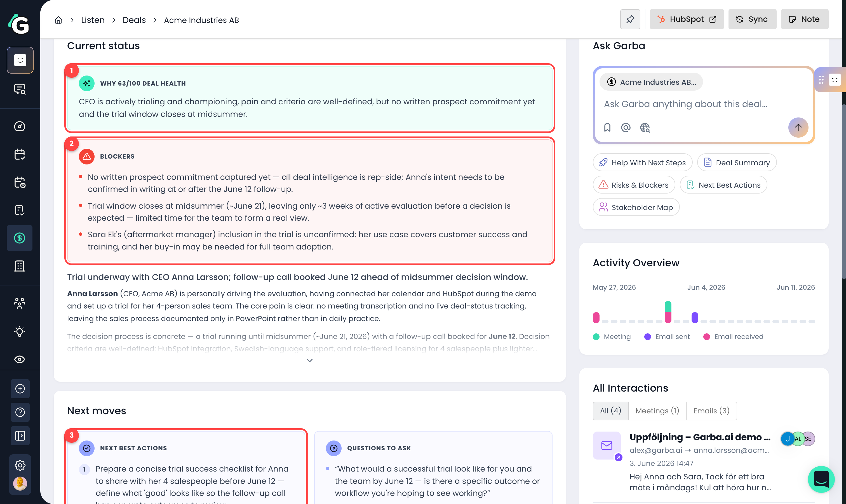Click the May 27 email received bar
Image resolution: width=846 pixels, height=504 pixels.
[x=596, y=317]
